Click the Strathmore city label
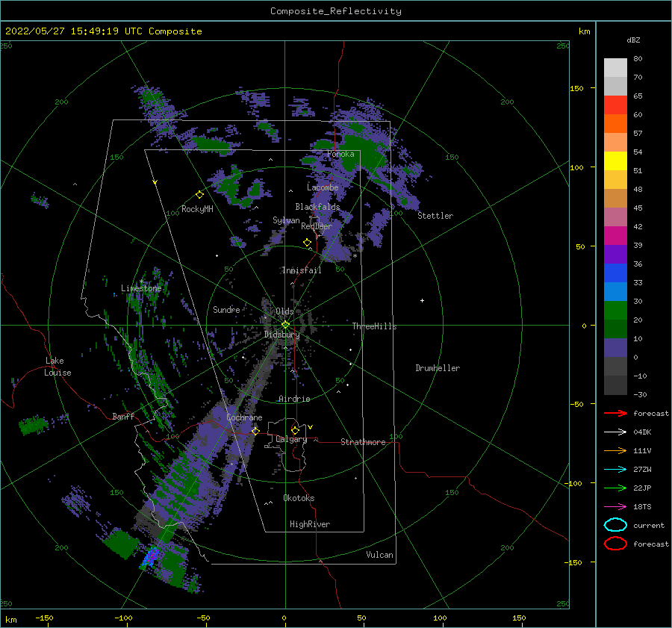 [363, 442]
